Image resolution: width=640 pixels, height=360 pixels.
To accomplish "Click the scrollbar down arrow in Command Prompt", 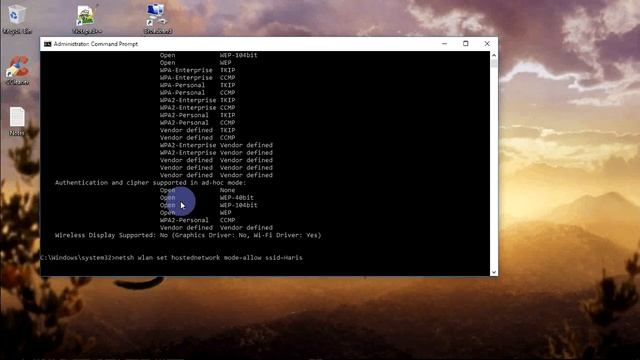I will (494, 272).
